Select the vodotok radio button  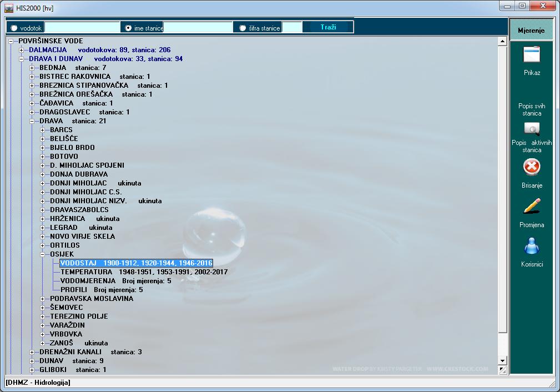pos(14,28)
